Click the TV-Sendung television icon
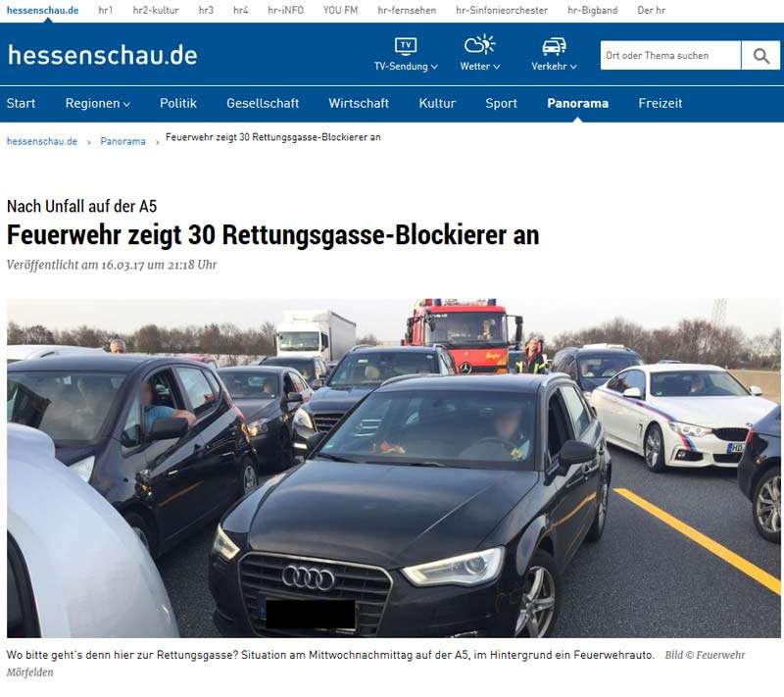Image resolution: width=784 pixels, height=697 pixels. (x=405, y=46)
